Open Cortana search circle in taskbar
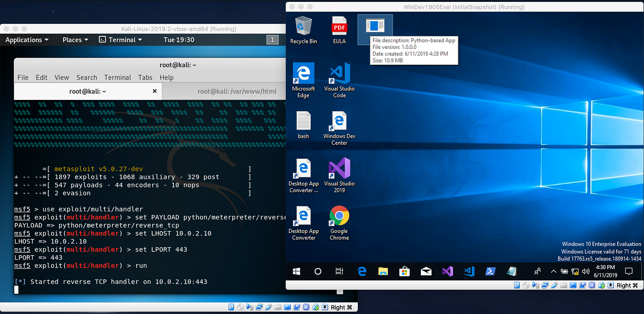The image size is (644, 314). click(x=318, y=272)
